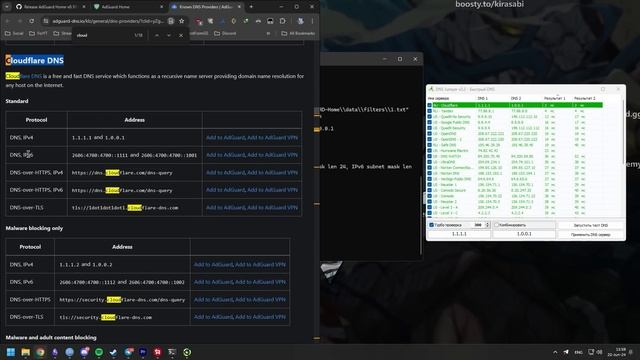640x360 pixels.
Task: Uncheck Hurricane Electric server checkbox
Action: pyautogui.click(x=429, y=151)
